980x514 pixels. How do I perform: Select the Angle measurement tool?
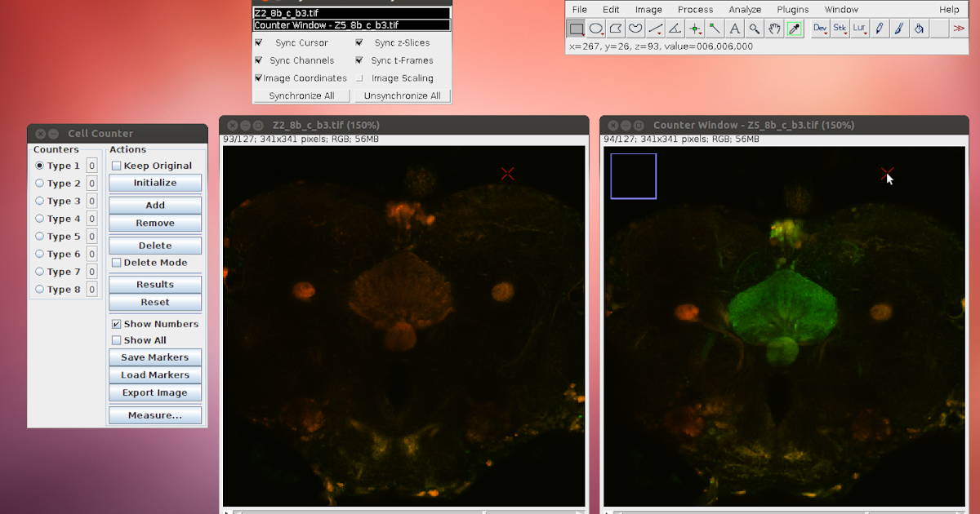[x=674, y=28]
